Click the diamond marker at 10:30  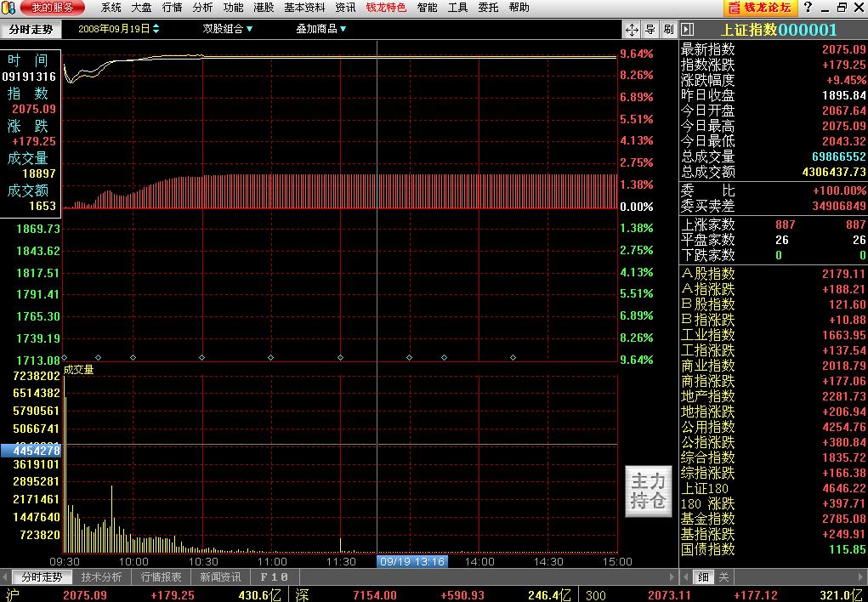point(202,358)
